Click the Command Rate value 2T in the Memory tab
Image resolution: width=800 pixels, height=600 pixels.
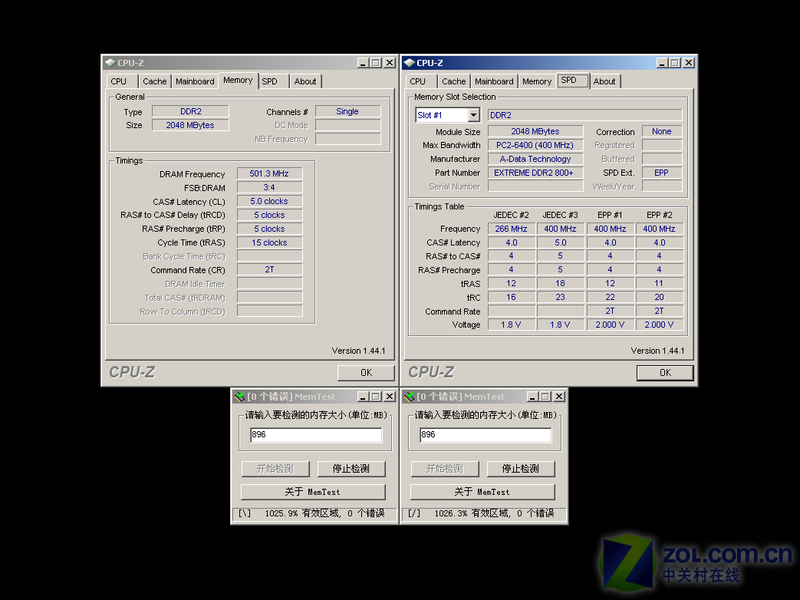pos(269,270)
